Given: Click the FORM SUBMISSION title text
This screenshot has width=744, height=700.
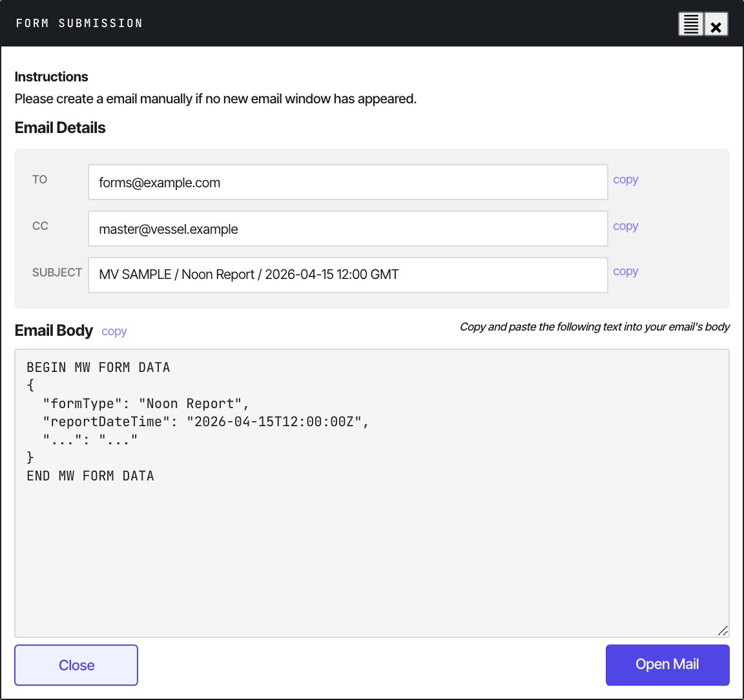Looking at the screenshot, I should tap(79, 23).
